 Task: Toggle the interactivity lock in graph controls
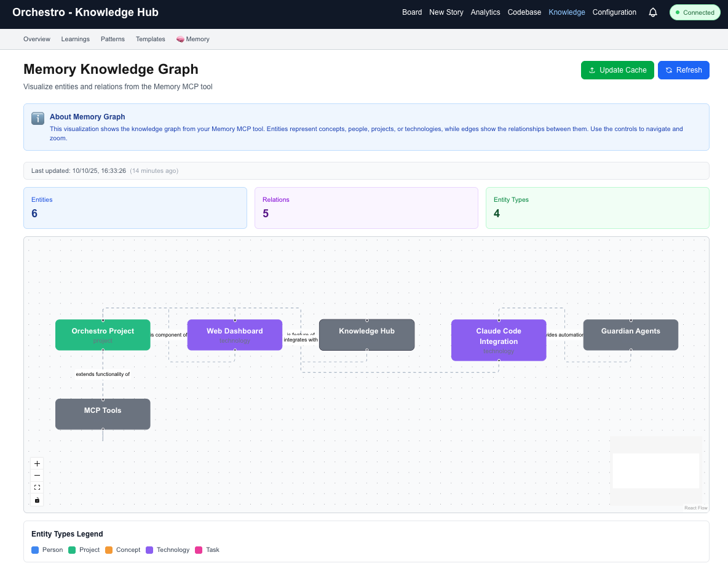pyautogui.click(x=37, y=500)
